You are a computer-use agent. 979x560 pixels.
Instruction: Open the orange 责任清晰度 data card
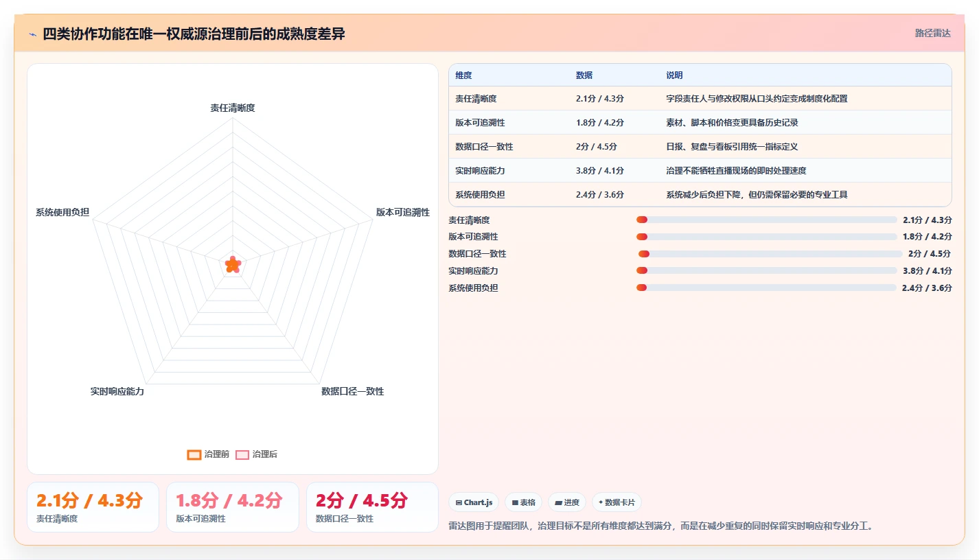tap(93, 507)
